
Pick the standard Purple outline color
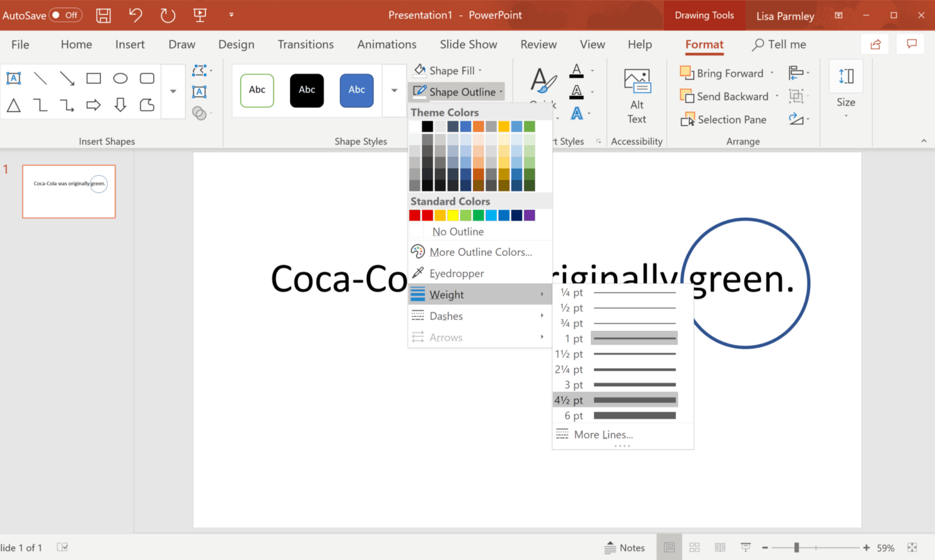(529, 216)
